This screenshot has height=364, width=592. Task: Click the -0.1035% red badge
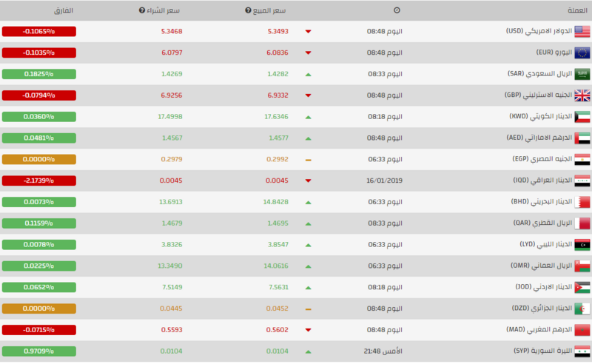pyautogui.click(x=39, y=53)
